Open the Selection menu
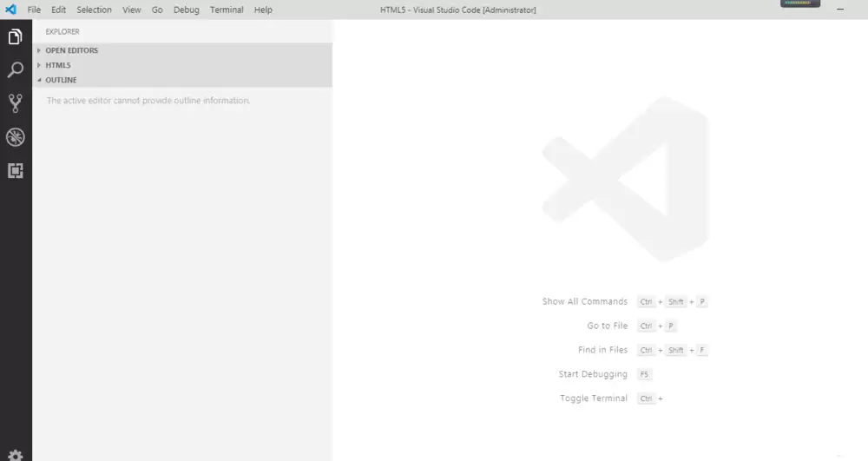 94,10
